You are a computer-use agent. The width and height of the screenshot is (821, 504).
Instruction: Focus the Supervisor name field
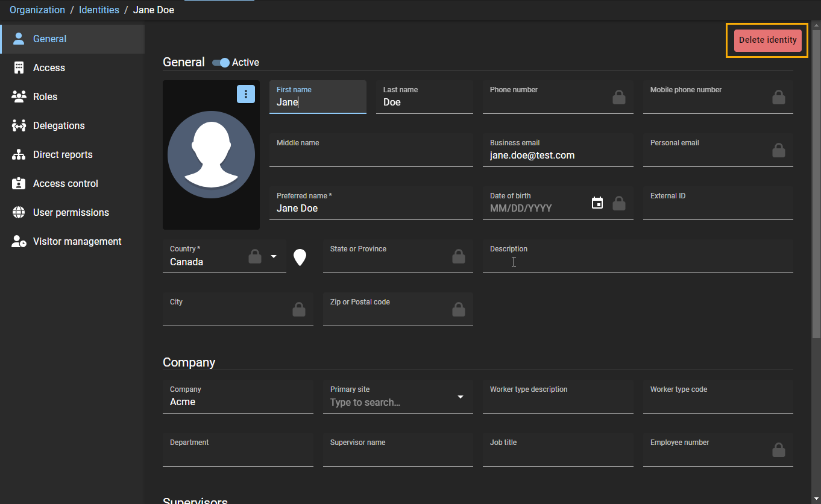pyautogui.click(x=398, y=450)
